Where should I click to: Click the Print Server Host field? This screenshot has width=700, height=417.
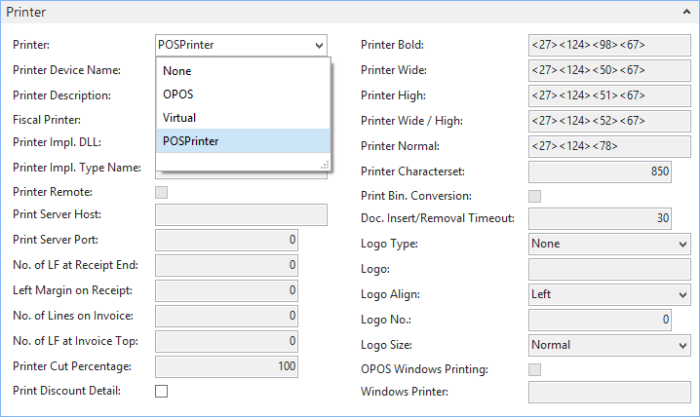coord(241,215)
